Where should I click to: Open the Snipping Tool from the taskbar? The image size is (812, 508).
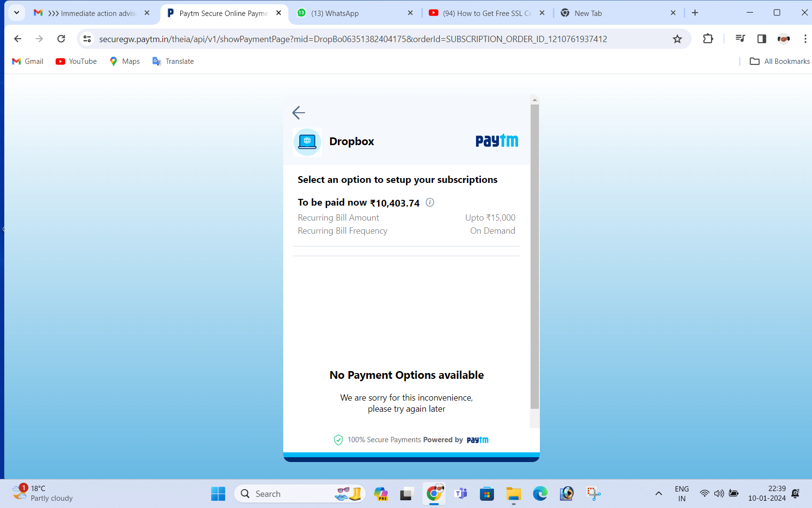tap(593, 493)
